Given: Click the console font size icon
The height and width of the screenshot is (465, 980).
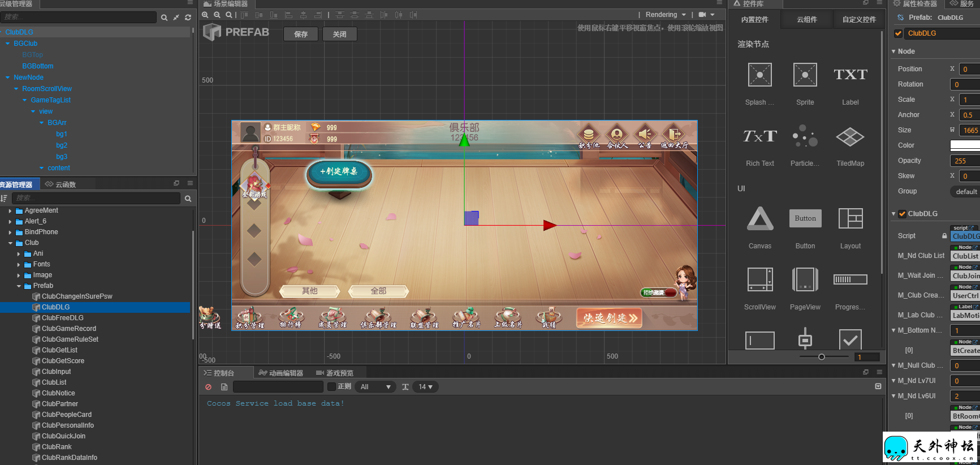Looking at the screenshot, I should click(405, 387).
